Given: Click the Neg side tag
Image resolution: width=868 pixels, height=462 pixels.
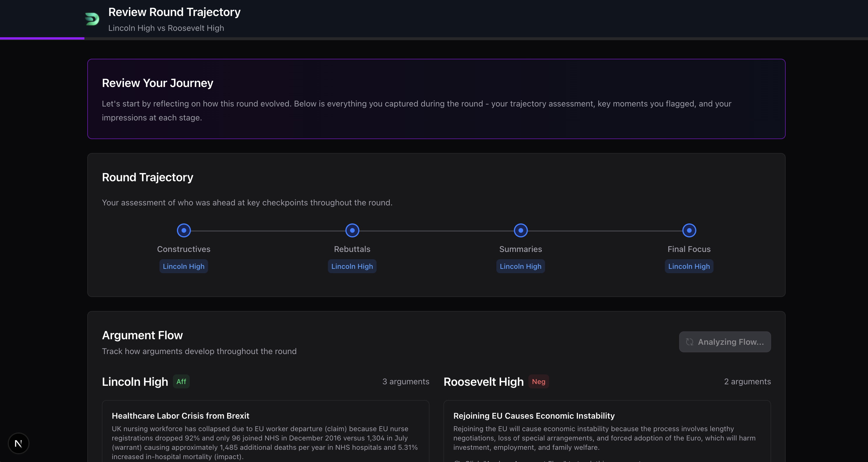Looking at the screenshot, I should [538, 381].
